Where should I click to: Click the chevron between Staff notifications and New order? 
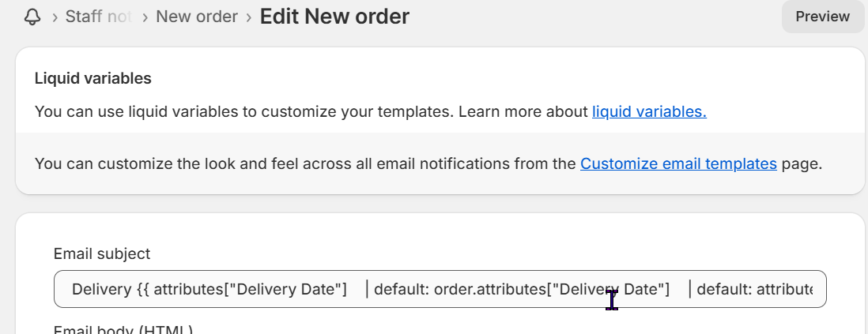pos(145,17)
